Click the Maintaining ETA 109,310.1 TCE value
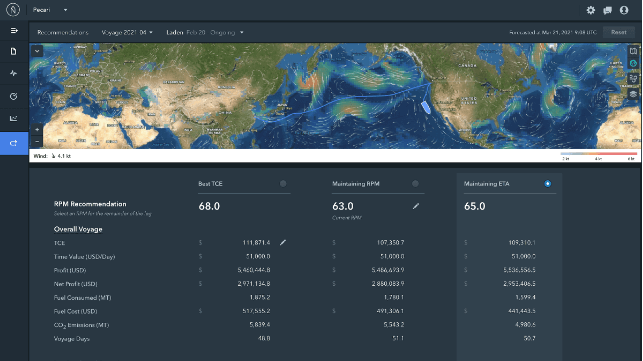The image size is (643, 361). click(522, 242)
